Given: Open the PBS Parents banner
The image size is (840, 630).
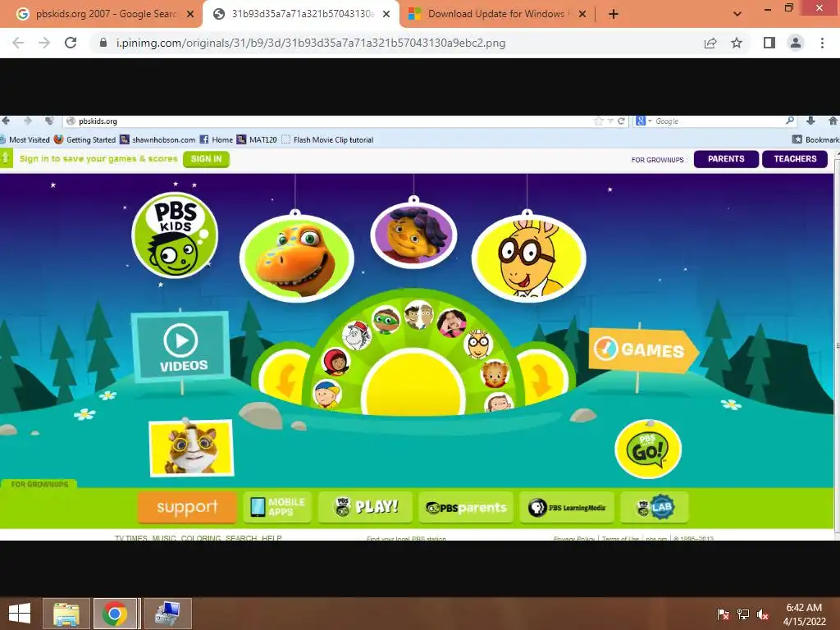Looking at the screenshot, I should point(466,507).
